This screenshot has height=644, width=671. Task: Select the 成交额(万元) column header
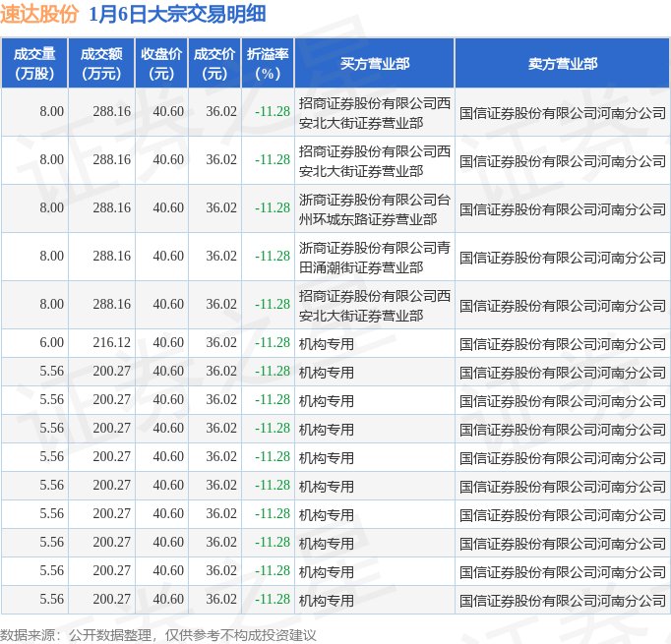[x=101, y=63]
